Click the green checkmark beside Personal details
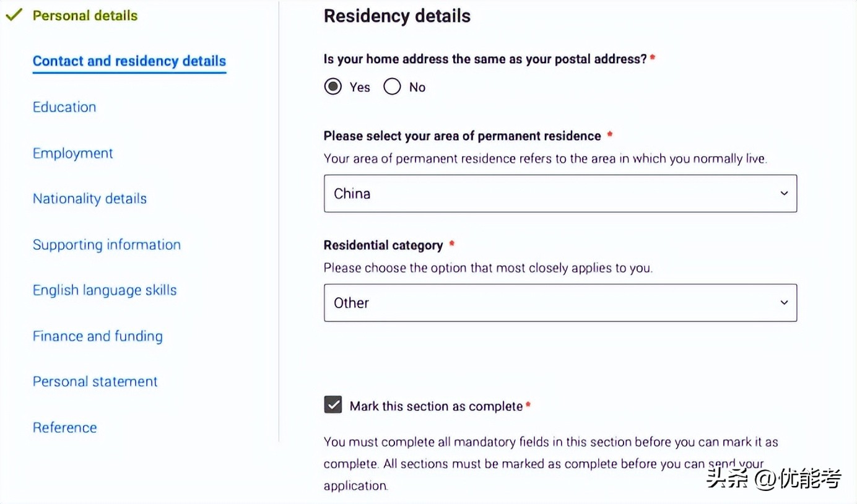 tap(14, 15)
